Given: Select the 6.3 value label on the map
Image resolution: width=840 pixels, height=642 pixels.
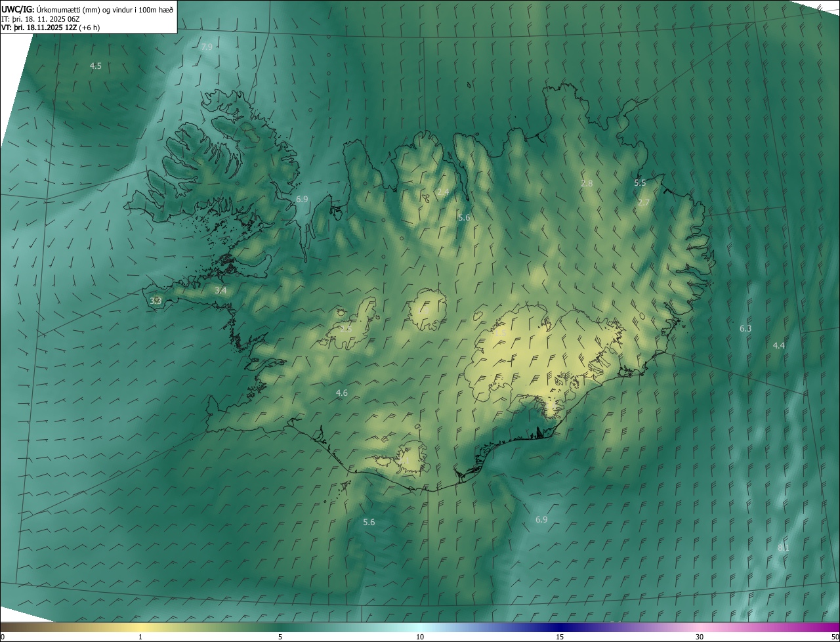Looking at the screenshot, I should coord(745,328).
